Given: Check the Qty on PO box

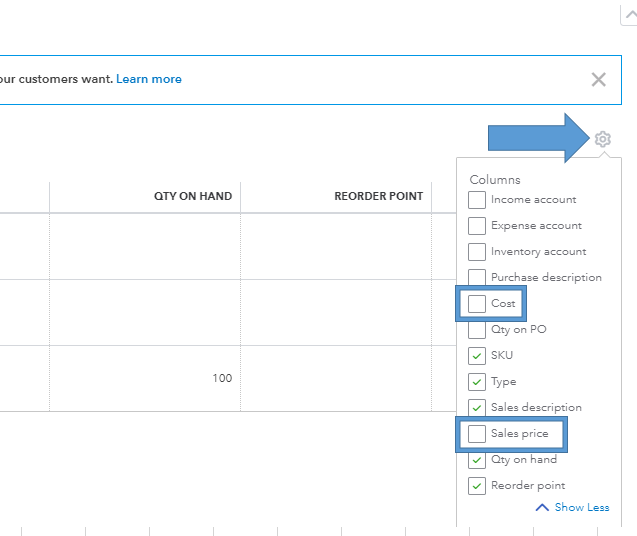Looking at the screenshot, I should coord(477,329).
